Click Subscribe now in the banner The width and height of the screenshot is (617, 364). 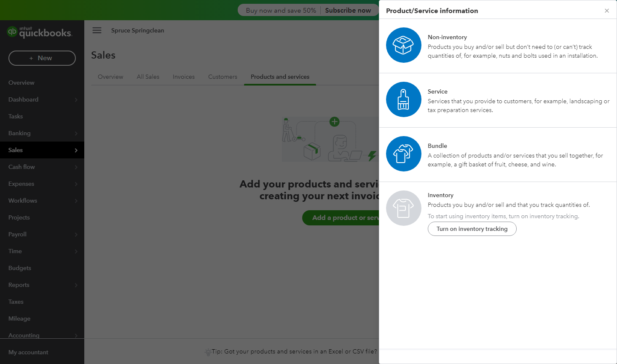coord(348,11)
